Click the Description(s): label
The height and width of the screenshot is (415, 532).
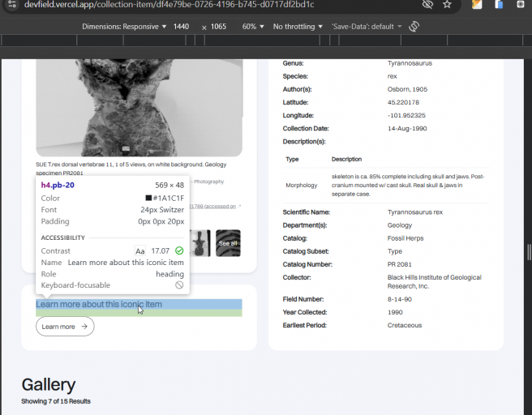tap(304, 141)
